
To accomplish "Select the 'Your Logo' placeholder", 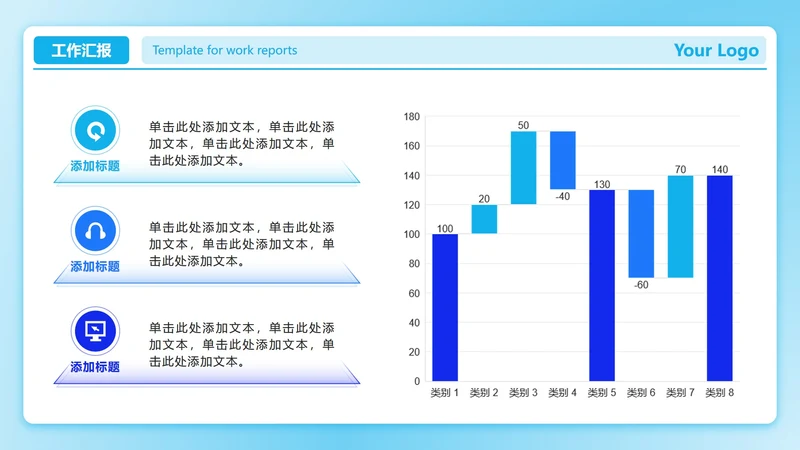I will pyautogui.click(x=716, y=50).
